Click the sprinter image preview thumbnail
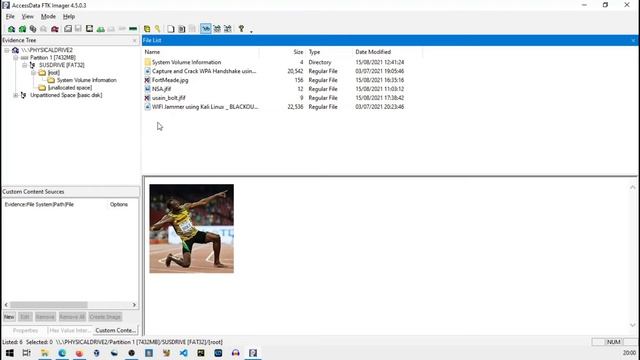 [191, 229]
